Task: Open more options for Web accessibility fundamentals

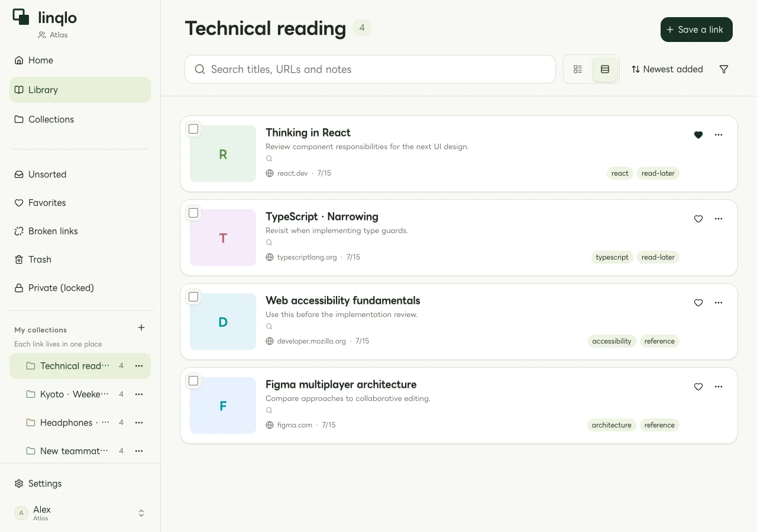Action: pos(719,303)
